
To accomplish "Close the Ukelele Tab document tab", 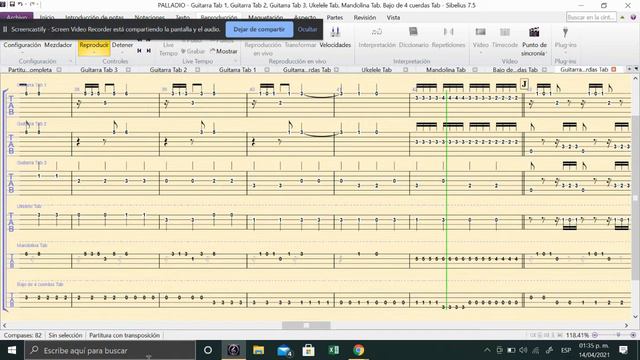I will [x=405, y=70].
